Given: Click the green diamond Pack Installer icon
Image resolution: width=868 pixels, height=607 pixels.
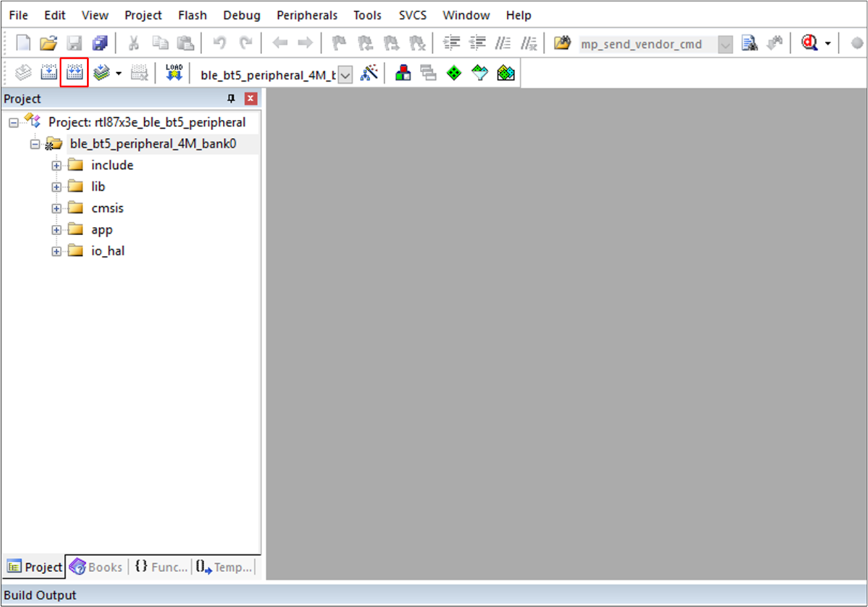Looking at the screenshot, I should tap(454, 73).
